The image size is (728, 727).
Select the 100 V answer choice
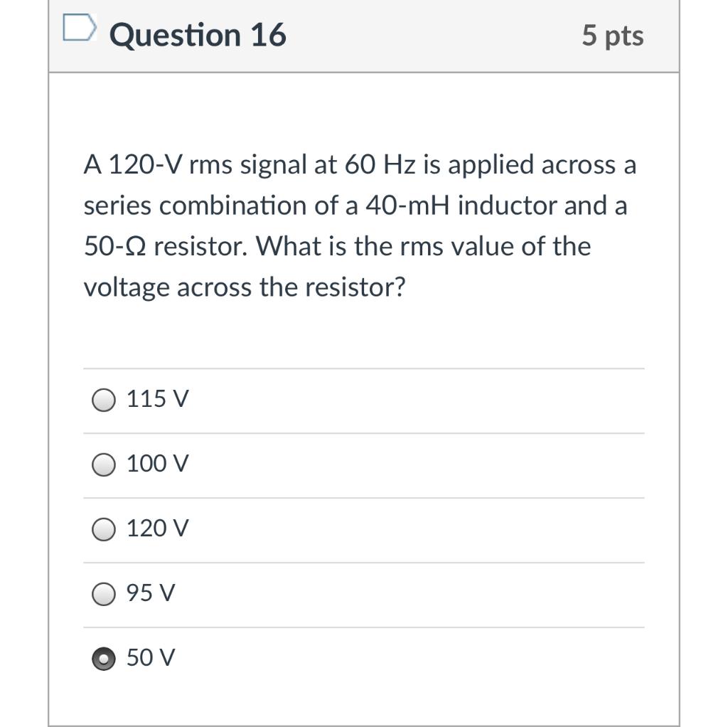coord(104,465)
